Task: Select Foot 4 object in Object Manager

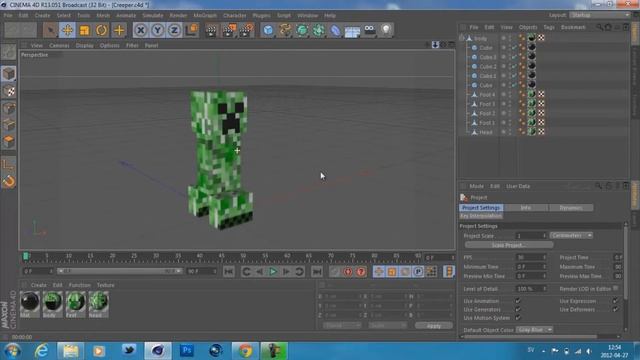Action: tap(487, 95)
